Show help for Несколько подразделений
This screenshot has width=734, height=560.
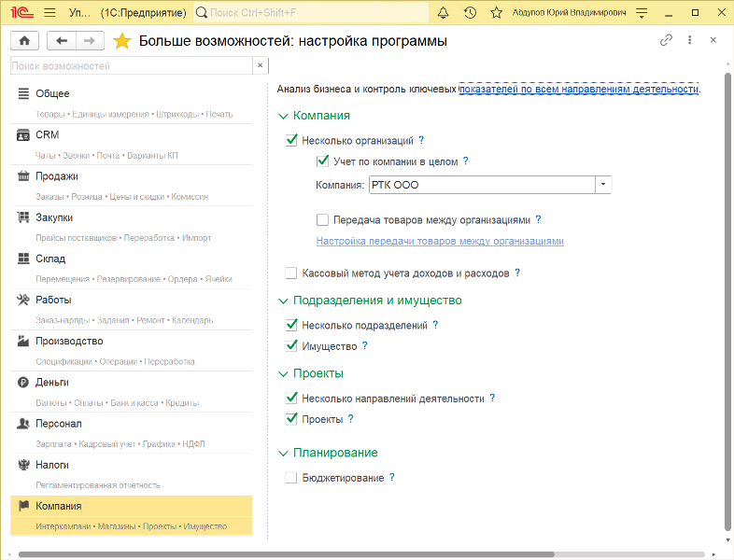coord(435,325)
